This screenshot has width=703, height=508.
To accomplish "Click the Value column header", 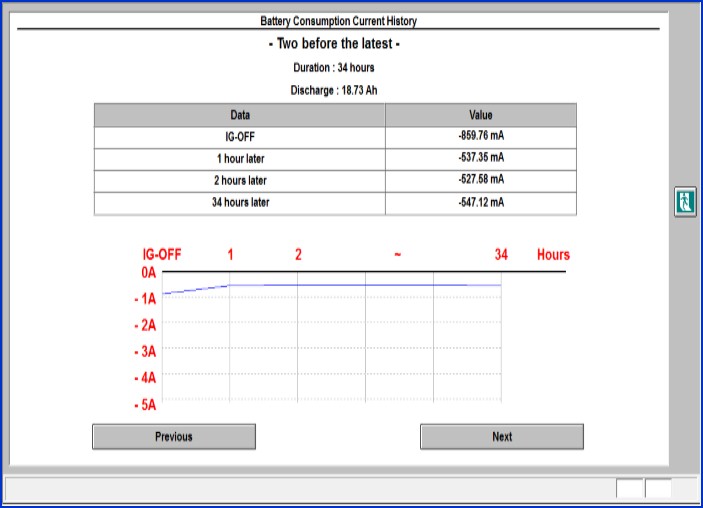I will point(480,115).
